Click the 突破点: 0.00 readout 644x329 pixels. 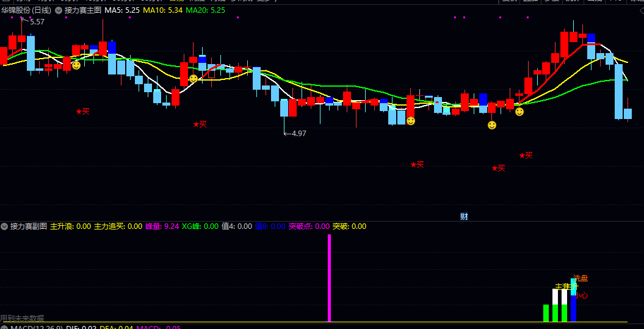pyautogui.click(x=309, y=226)
